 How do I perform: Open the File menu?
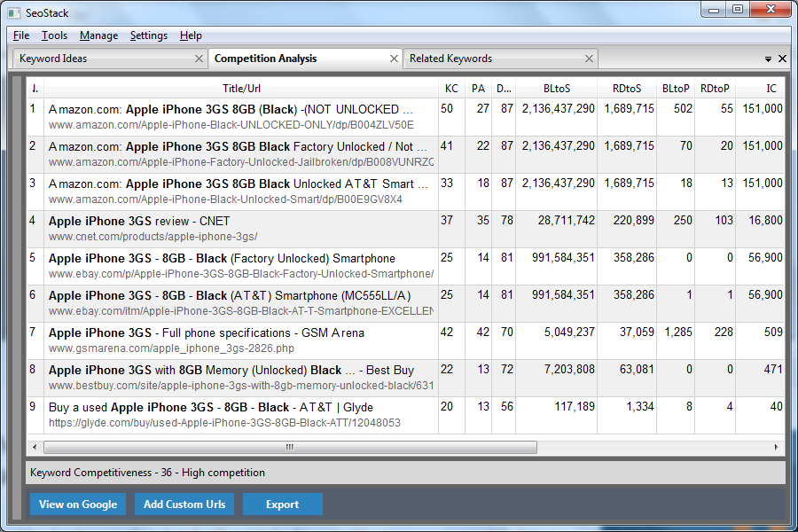21,35
